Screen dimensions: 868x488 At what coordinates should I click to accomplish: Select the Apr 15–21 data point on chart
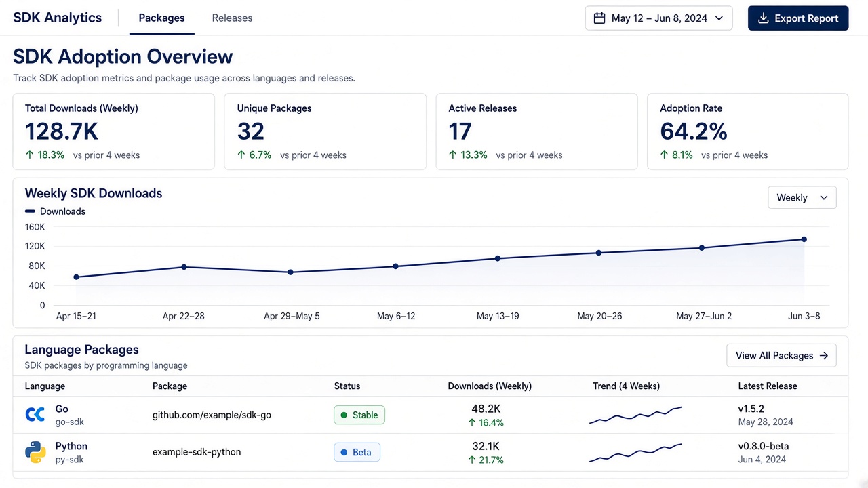click(x=76, y=277)
